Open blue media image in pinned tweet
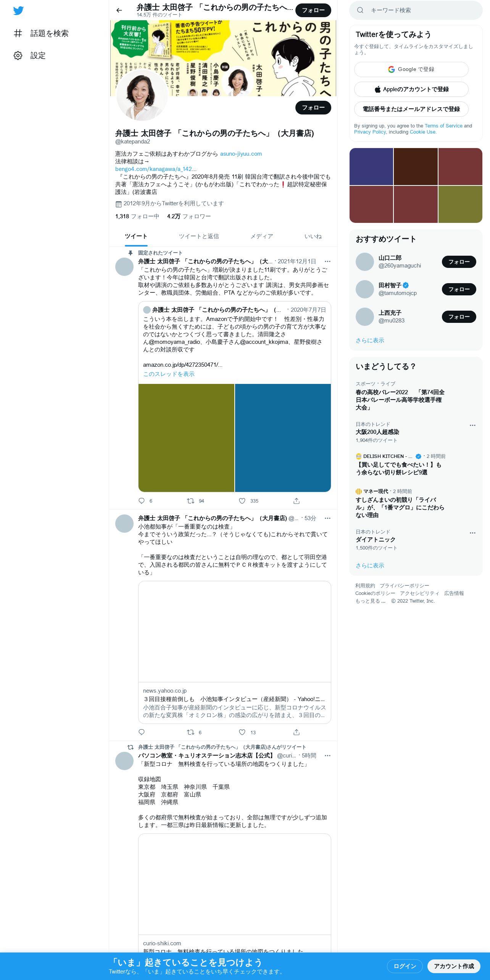Image resolution: width=490 pixels, height=980 pixels. tap(283, 438)
